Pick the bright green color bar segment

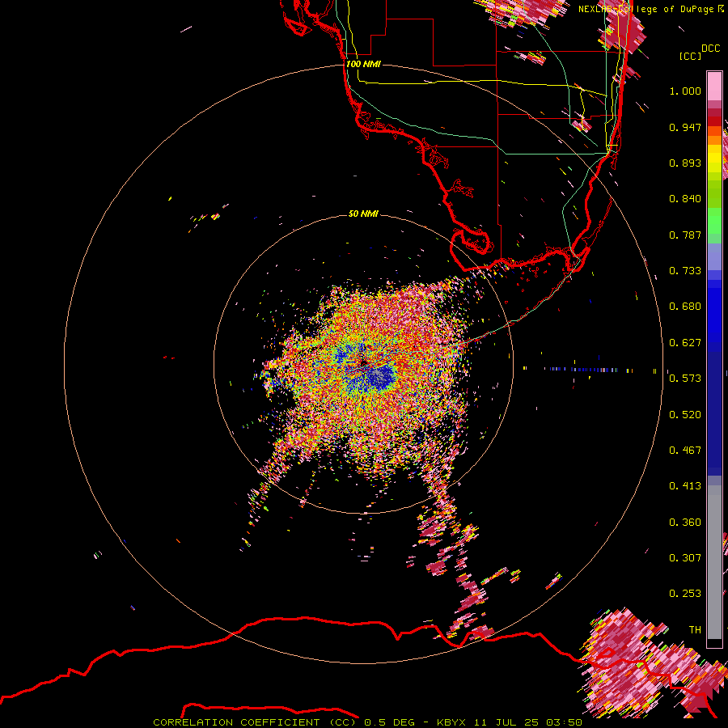pos(714,221)
